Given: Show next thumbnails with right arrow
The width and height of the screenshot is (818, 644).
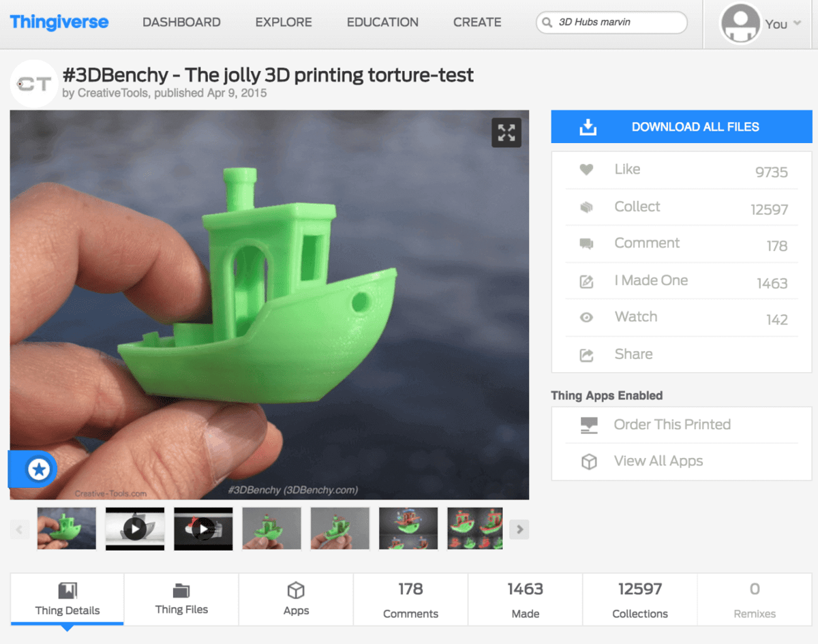Looking at the screenshot, I should [x=519, y=529].
